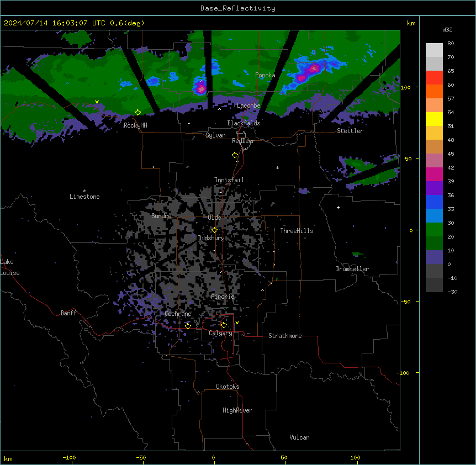Click the ThreeHills city label

tap(297, 231)
